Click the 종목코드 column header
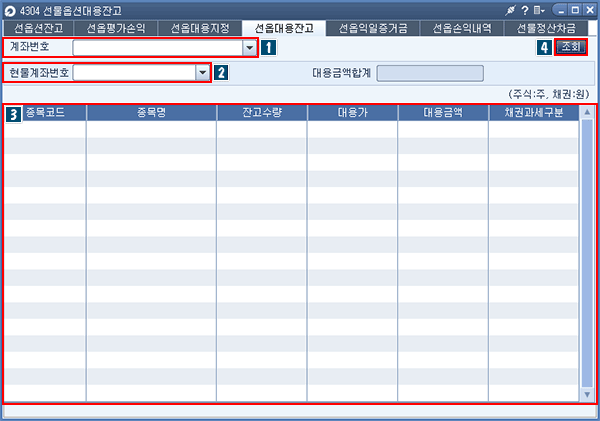Screen dimensions: 600x421 pos(45,113)
